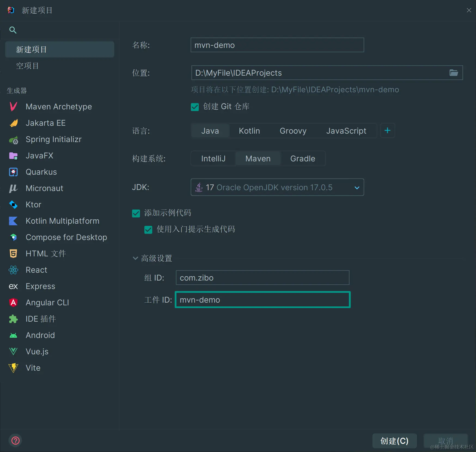Click the IntelliJ IDEA logo in title bar

pyautogui.click(x=11, y=10)
